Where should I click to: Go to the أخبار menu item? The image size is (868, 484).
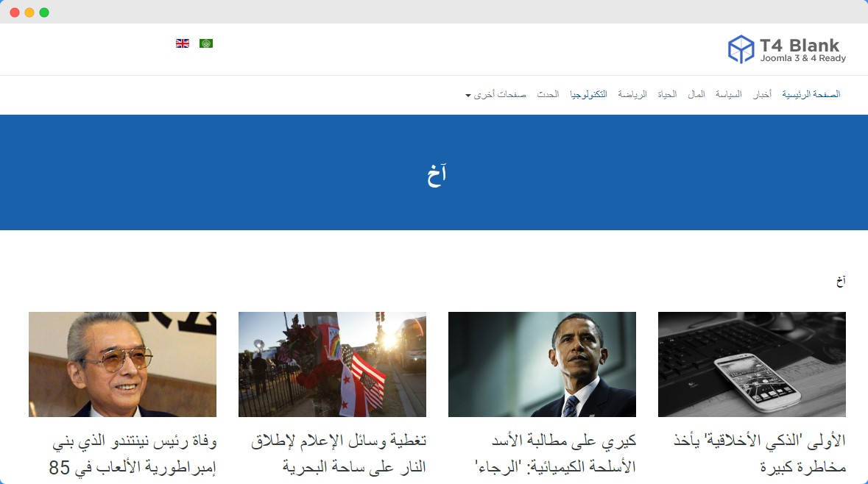[x=762, y=95]
